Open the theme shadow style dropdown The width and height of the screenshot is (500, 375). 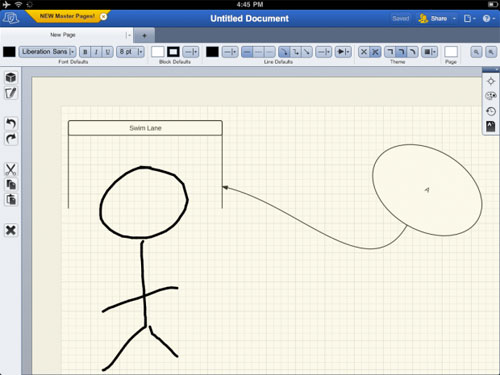[430, 52]
